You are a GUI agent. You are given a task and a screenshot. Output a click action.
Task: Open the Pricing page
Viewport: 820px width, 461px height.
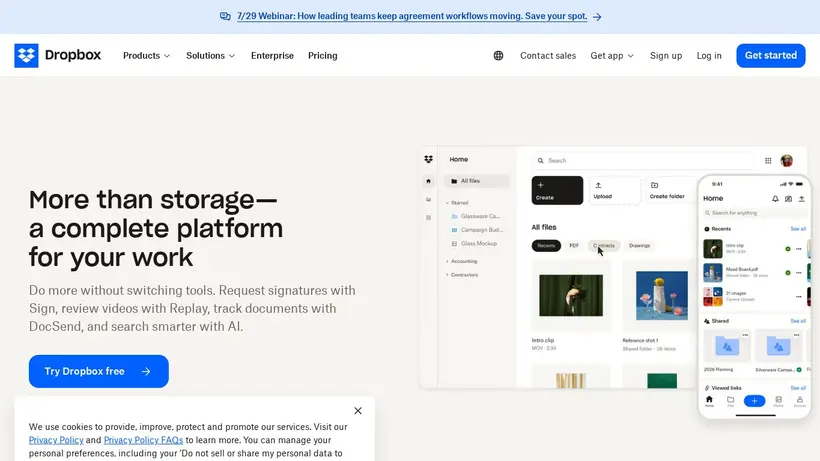[x=323, y=55]
